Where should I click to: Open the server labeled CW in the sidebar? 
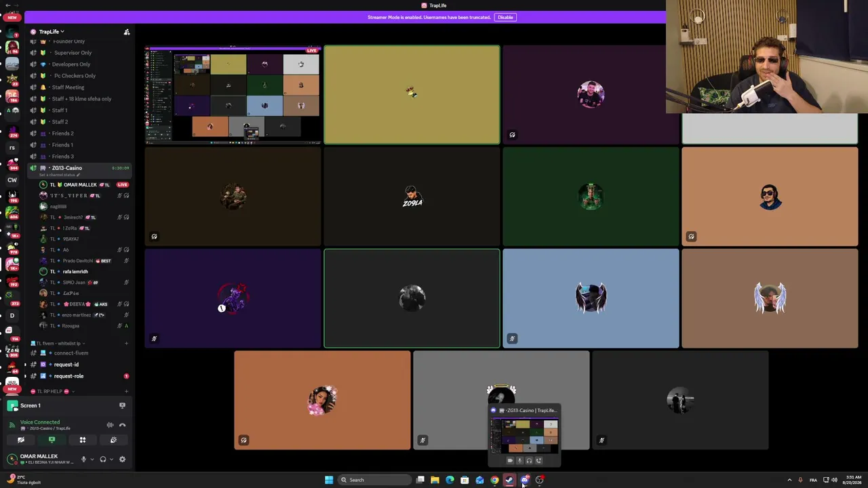(x=12, y=180)
